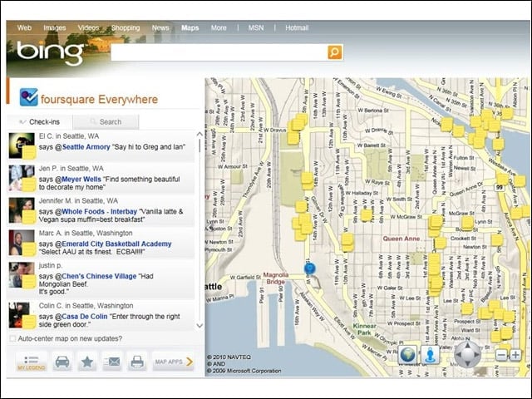Zoom out with the minus button
532x399 pixels.
pos(501,355)
